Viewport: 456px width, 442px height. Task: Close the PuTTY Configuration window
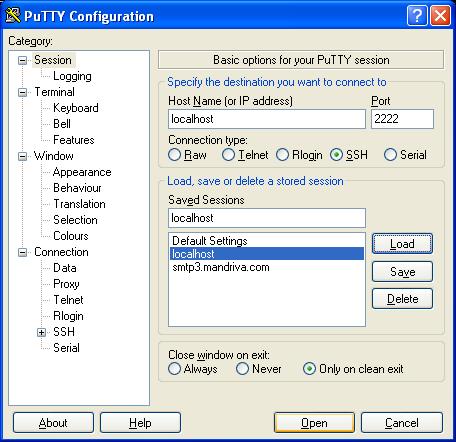coord(440,15)
